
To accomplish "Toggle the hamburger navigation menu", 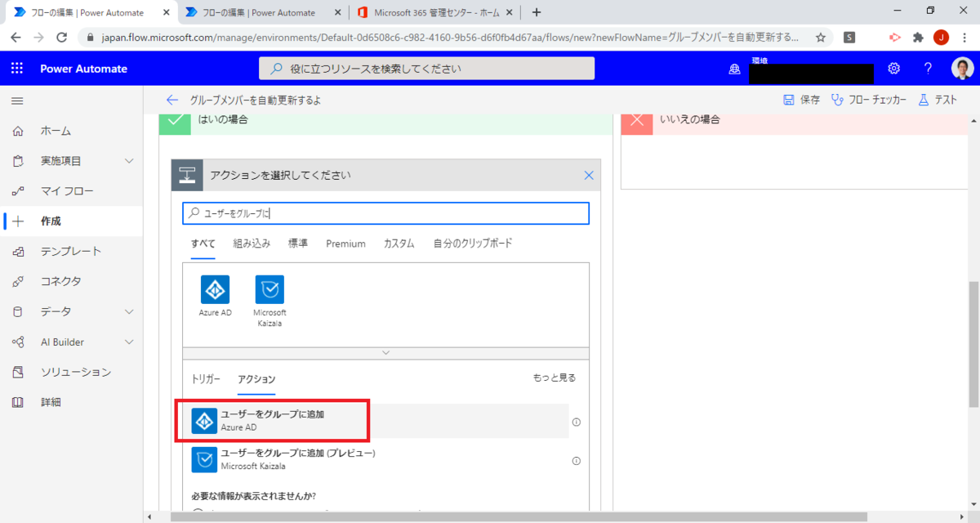I will pyautogui.click(x=17, y=101).
